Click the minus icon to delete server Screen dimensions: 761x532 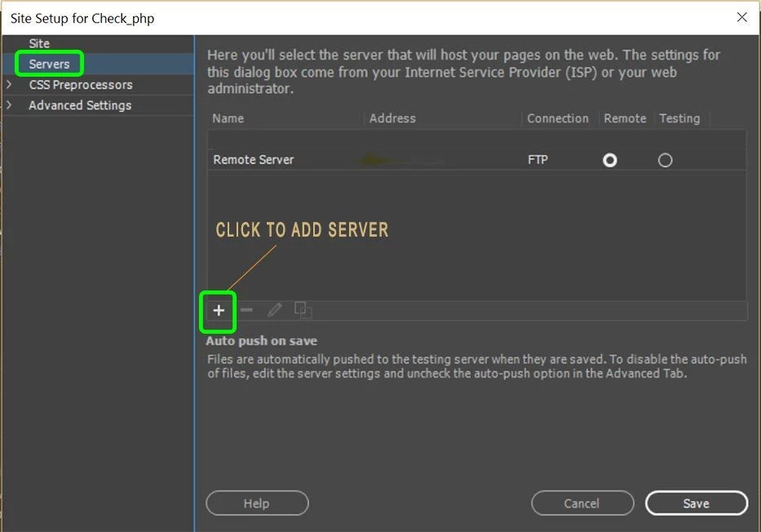tap(246, 310)
